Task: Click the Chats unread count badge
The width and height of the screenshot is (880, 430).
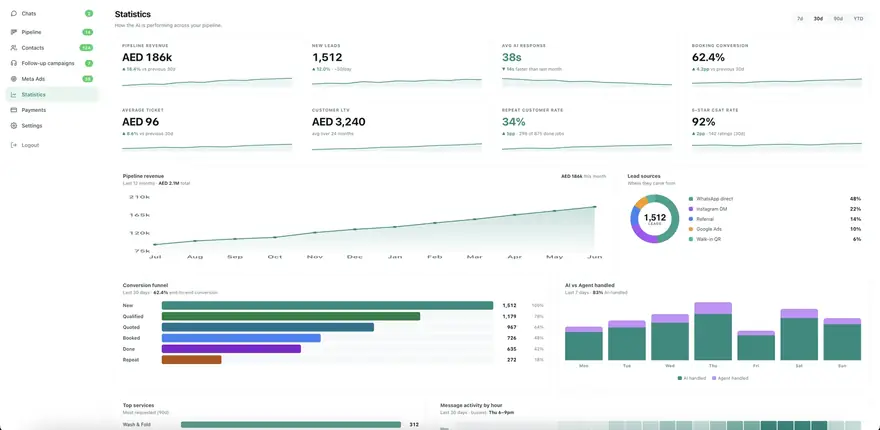Action: point(89,13)
